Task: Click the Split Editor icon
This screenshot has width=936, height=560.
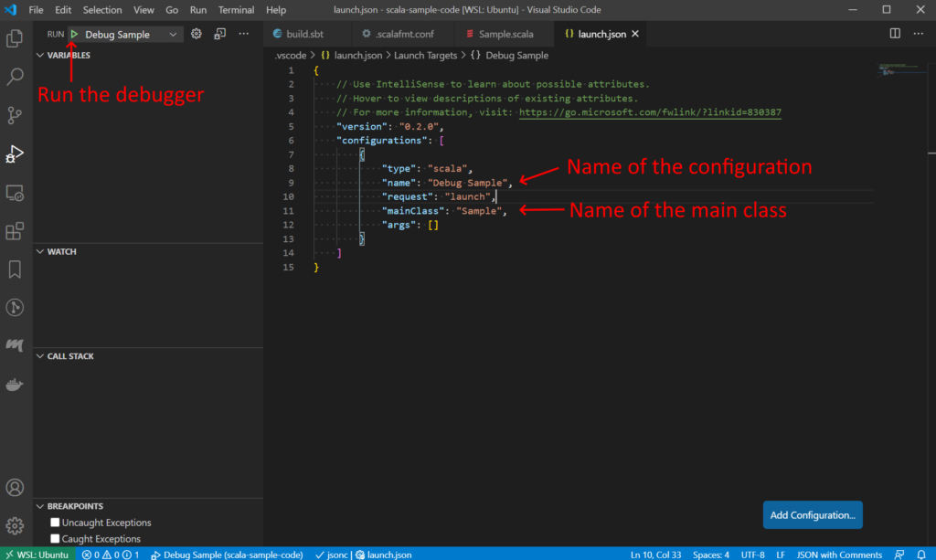Action: pos(895,34)
